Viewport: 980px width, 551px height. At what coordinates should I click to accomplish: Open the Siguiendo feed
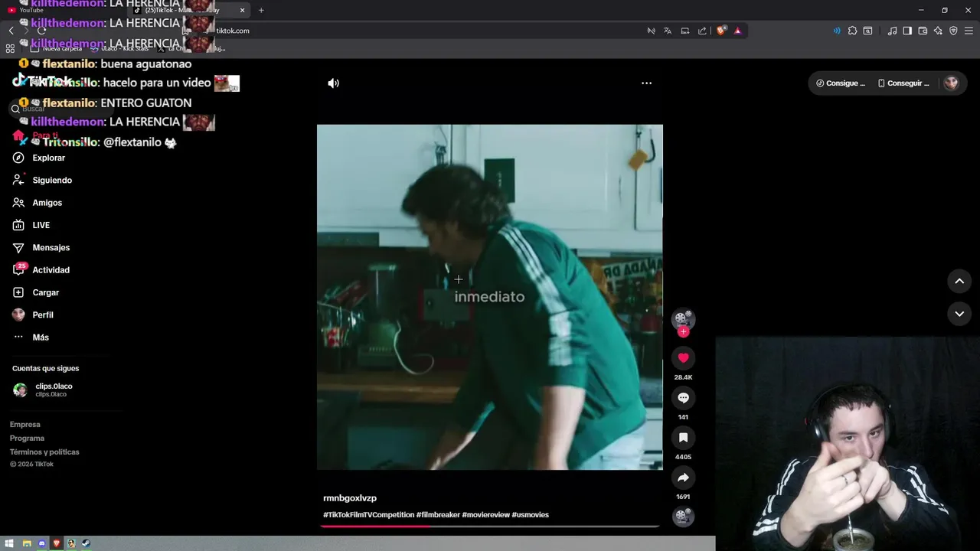(42, 181)
